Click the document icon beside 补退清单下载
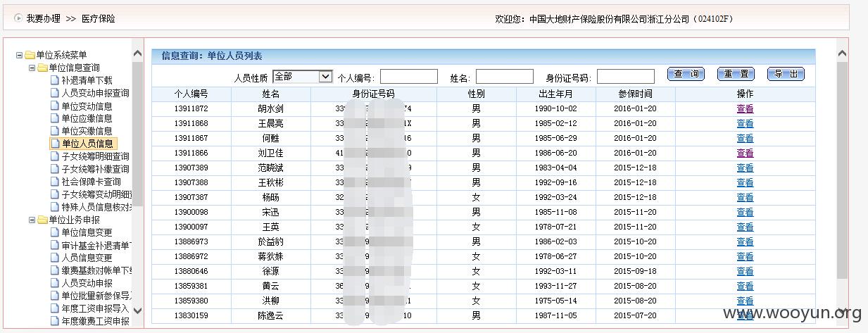The width and height of the screenshot is (868, 333). pyautogui.click(x=54, y=80)
